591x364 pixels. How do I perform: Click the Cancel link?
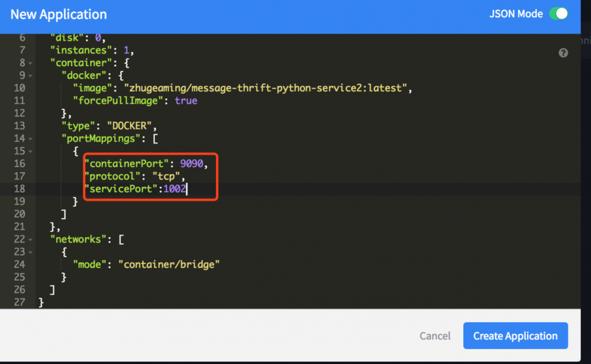pos(435,336)
